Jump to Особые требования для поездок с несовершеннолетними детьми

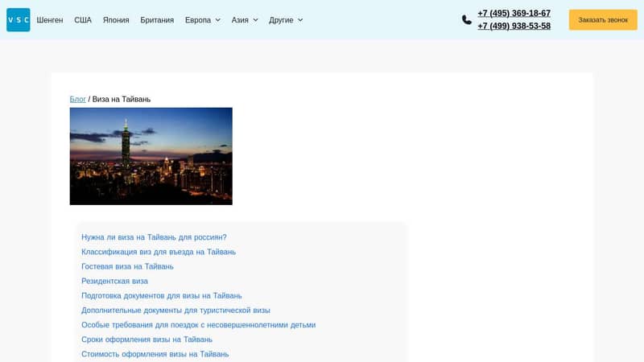[198, 325]
